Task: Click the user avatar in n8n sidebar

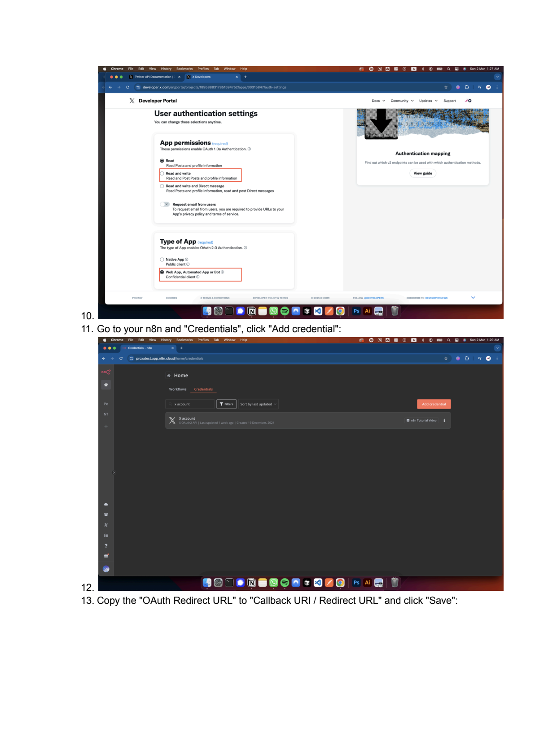Action: coord(106,569)
